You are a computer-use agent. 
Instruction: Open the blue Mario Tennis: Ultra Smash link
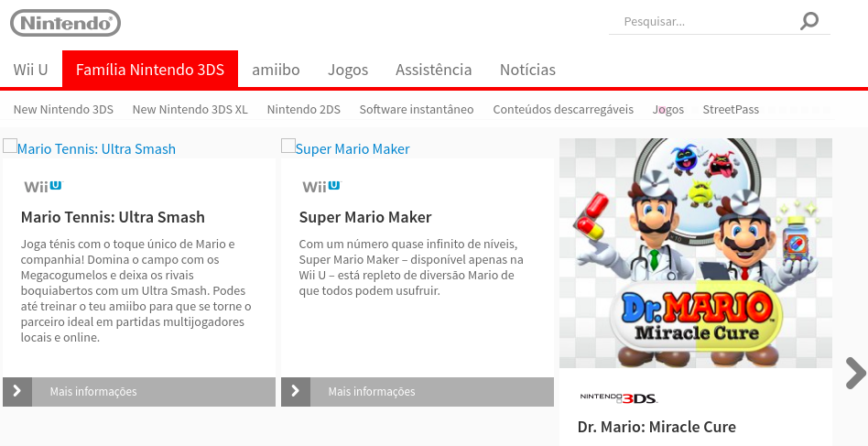(x=96, y=149)
